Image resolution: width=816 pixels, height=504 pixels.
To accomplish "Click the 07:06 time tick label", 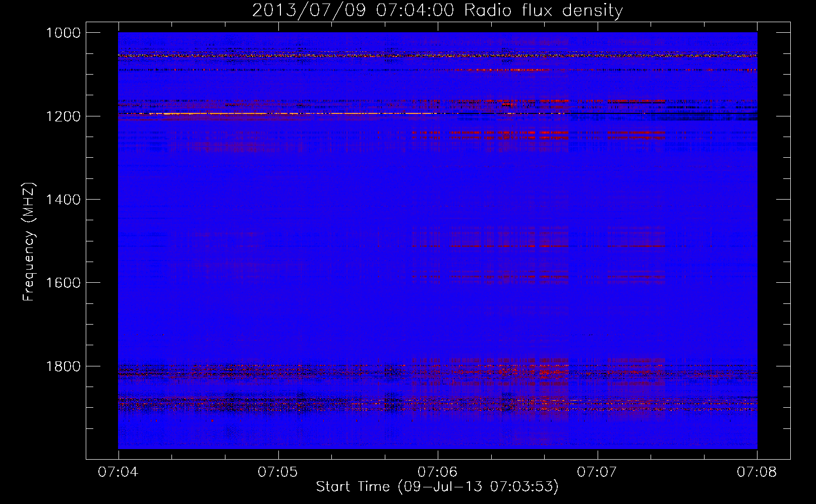I will click(437, 472).
